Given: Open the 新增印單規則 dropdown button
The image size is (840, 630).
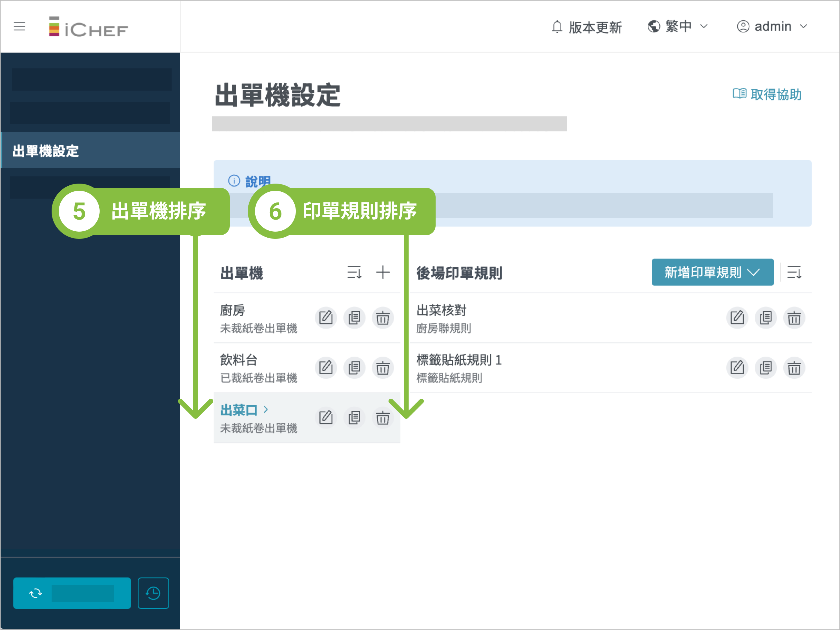Looking at the screenshot, I should [712, 272].
